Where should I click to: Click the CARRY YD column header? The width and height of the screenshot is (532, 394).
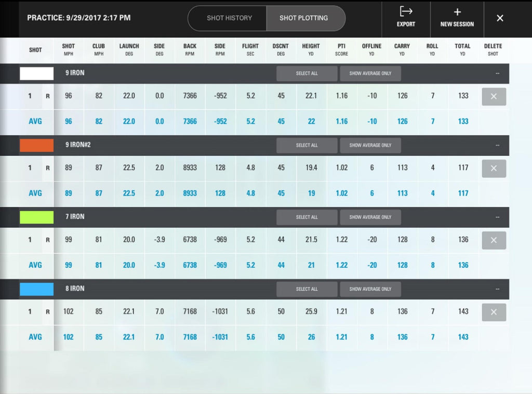pos(402,49)
